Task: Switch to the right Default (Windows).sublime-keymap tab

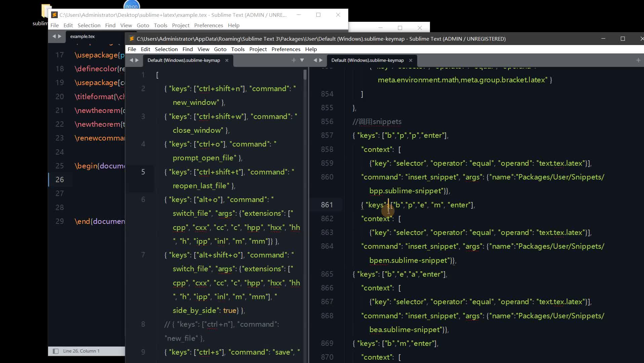Action: click(367, 60)
